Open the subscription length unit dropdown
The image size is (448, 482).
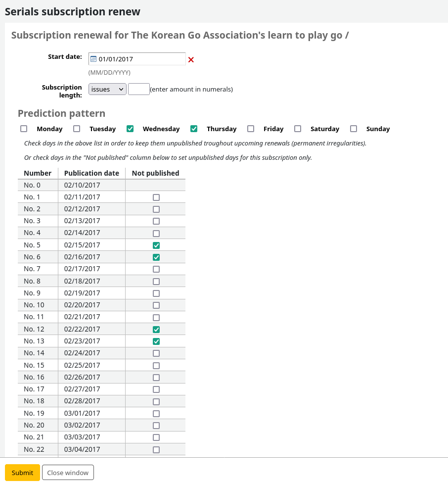tap(107, 89)
